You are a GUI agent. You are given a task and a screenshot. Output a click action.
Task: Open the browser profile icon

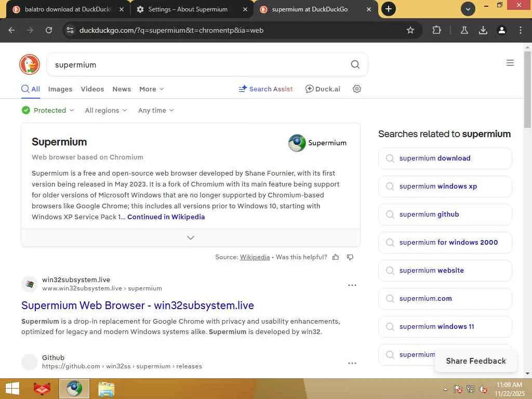[x=501, y=30]
